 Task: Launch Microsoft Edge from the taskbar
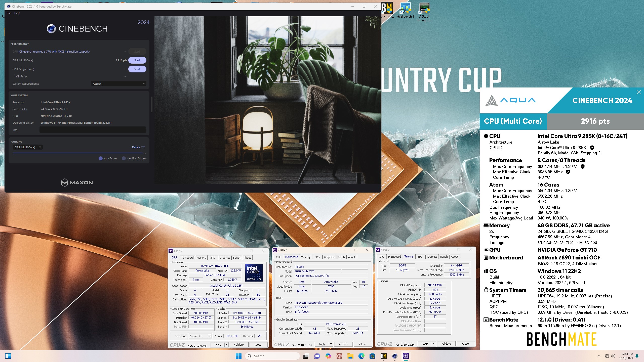click(361, 356)
